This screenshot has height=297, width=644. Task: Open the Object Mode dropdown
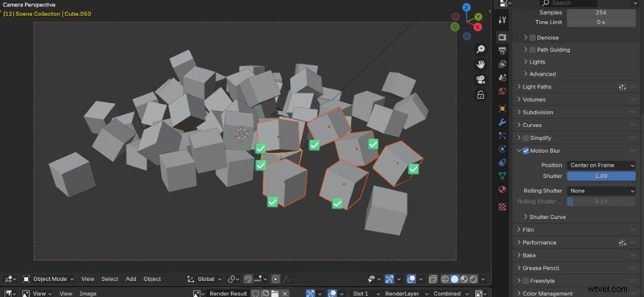(48, 279)
